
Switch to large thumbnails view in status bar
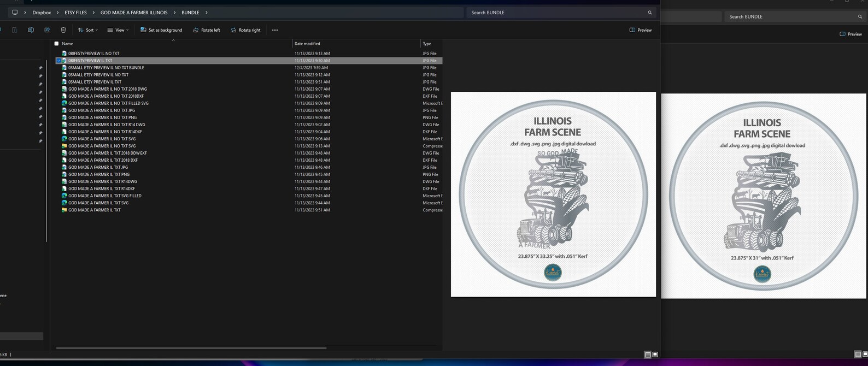point(655,355)
